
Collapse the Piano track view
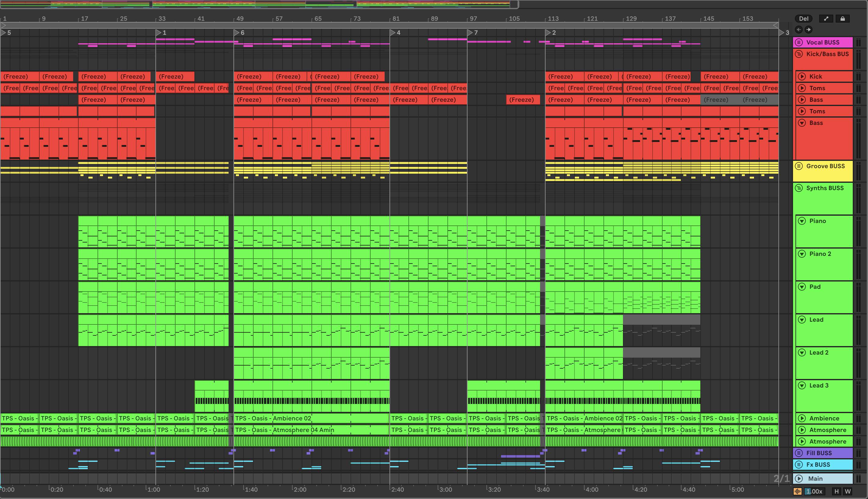pyautogui.click(x=802, y=221)
